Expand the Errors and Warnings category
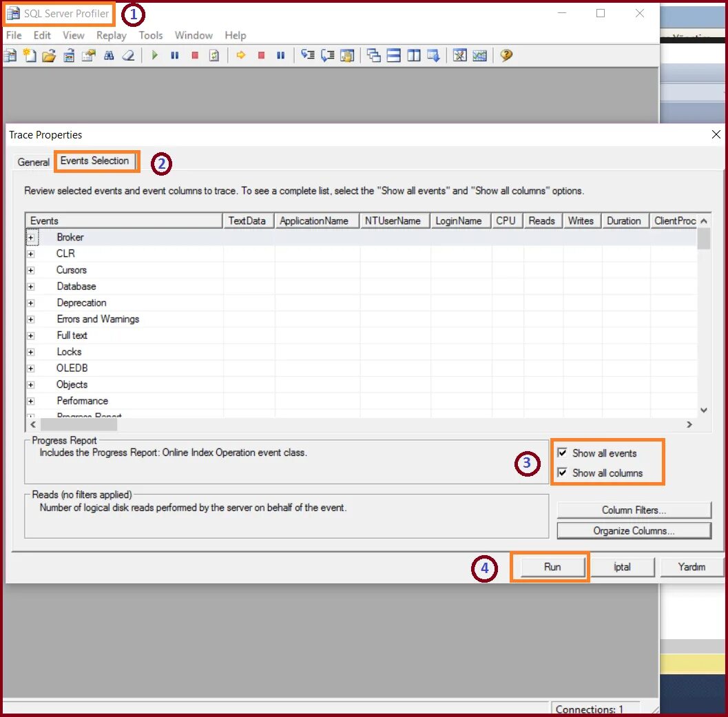Image resolution: width=728 pixels, height=717 pixels. [x=31, y=319]
